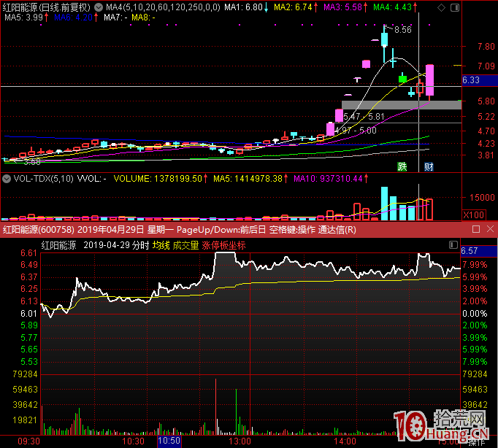The width and height of the screenshot is (498, 448).
Task: Click the green 跌 marker icon
Action: click(402, 166)
